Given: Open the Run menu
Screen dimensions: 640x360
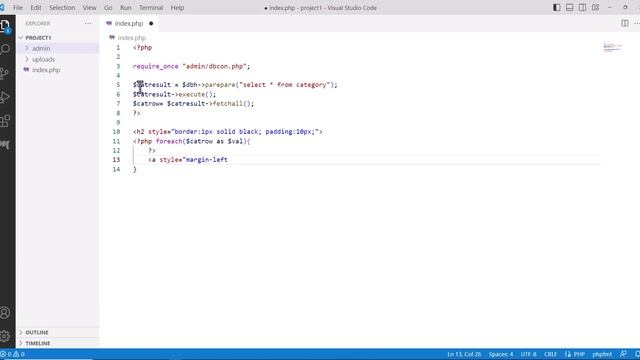Looking at the screenshot, I should click(126, 8).
